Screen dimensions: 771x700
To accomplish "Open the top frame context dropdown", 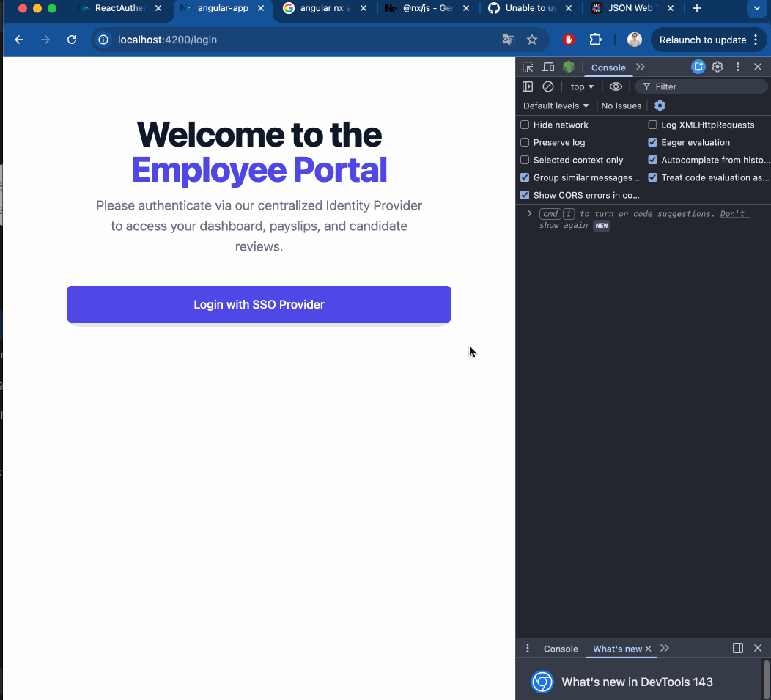I will click(x=581, y=86).
